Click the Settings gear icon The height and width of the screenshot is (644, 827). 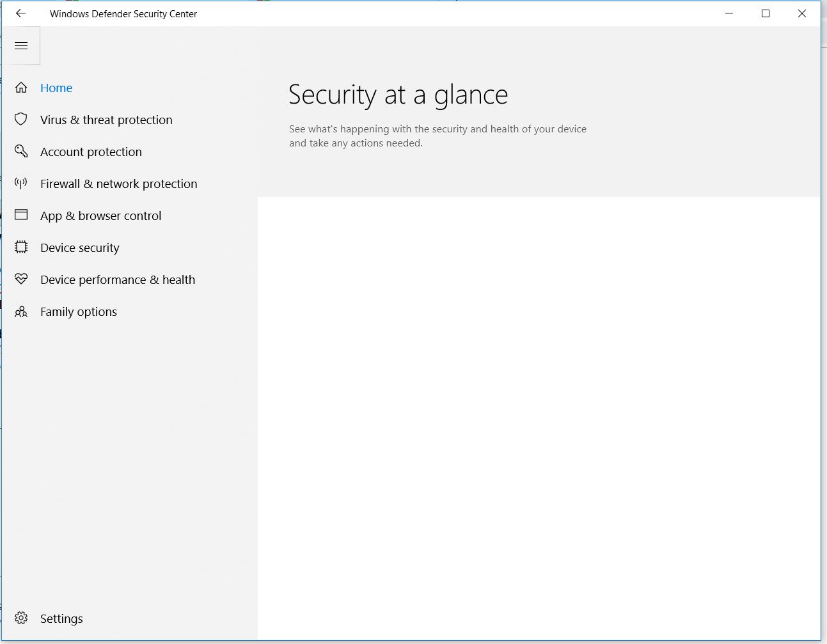(x=21, y=618)
